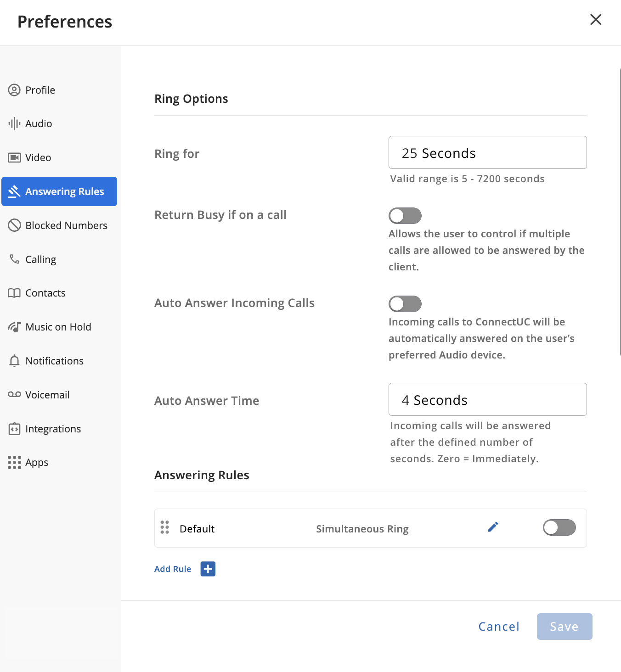Click the Integrations code icon

[15, 429]
